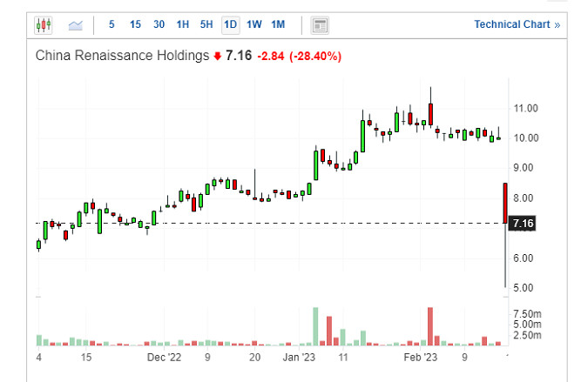
Task: Select the 30 minute interval
Action: 159,24
